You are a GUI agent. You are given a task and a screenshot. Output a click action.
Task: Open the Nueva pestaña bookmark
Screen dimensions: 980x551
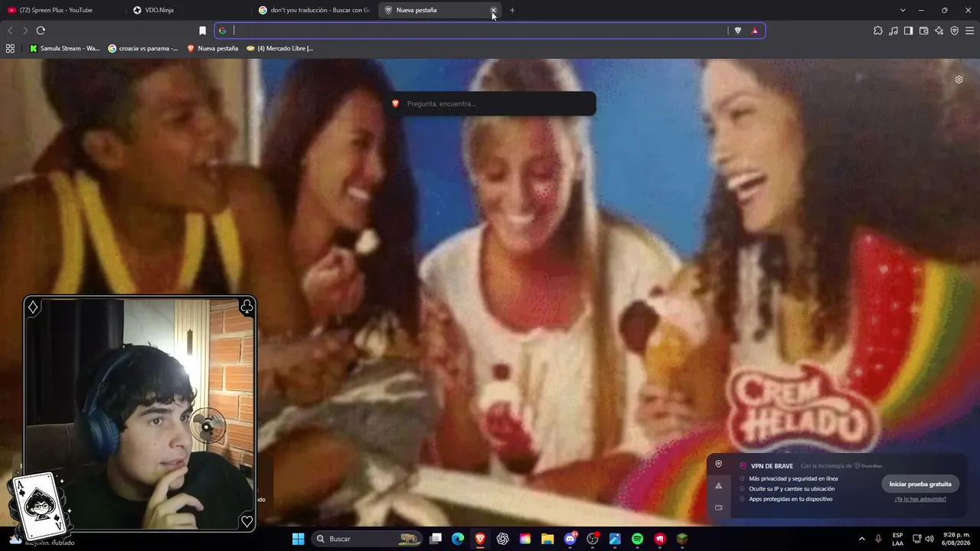coord(213,48)
